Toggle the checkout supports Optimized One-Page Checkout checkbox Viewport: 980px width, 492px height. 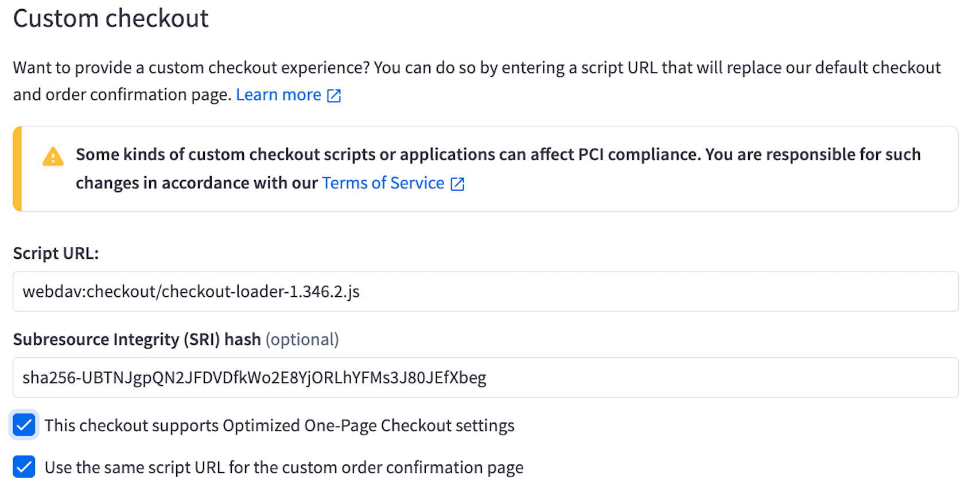pyautogui.click(x=24, y=425)
